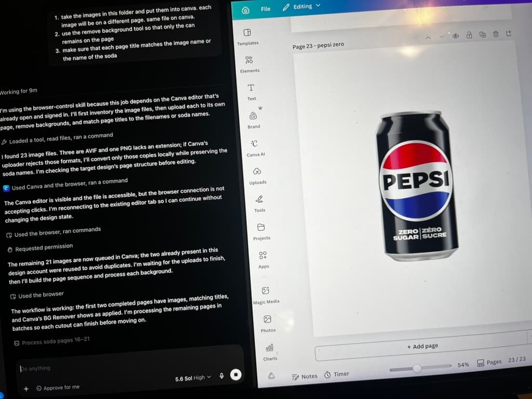Viewport: 532px width, 399px height.
Task: Go to Canva home icon
Action: coord(246,10)
